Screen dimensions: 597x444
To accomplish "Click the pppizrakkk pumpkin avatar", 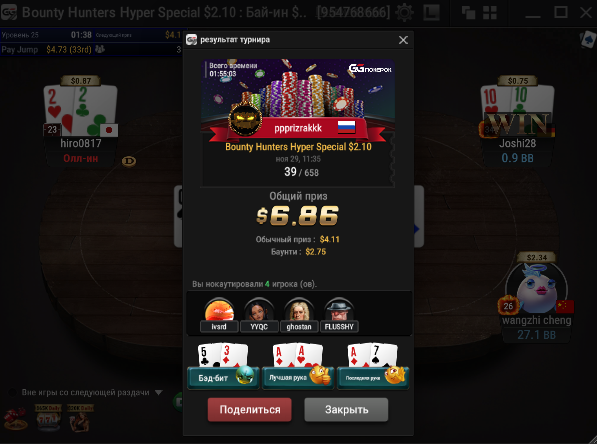I will pyautogui.click(x=245, y=120).
